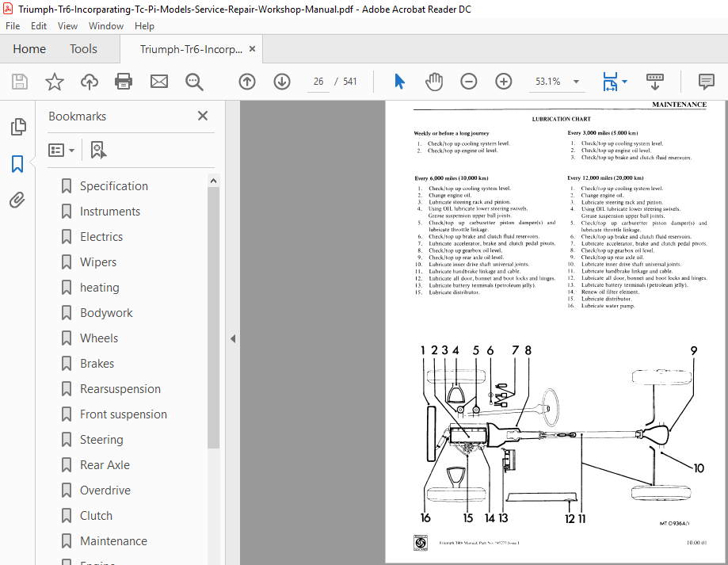Add document to starred favorites

click(x=55, y=82)
